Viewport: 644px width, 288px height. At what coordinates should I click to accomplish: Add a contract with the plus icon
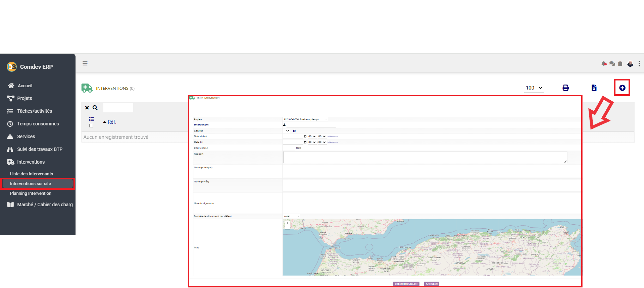pos(294,131)
